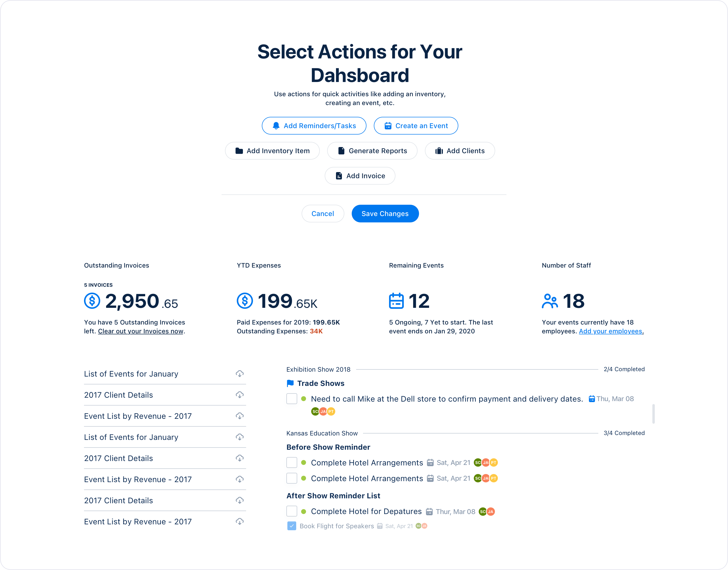Download the first List of Events for January

(239, 374)
